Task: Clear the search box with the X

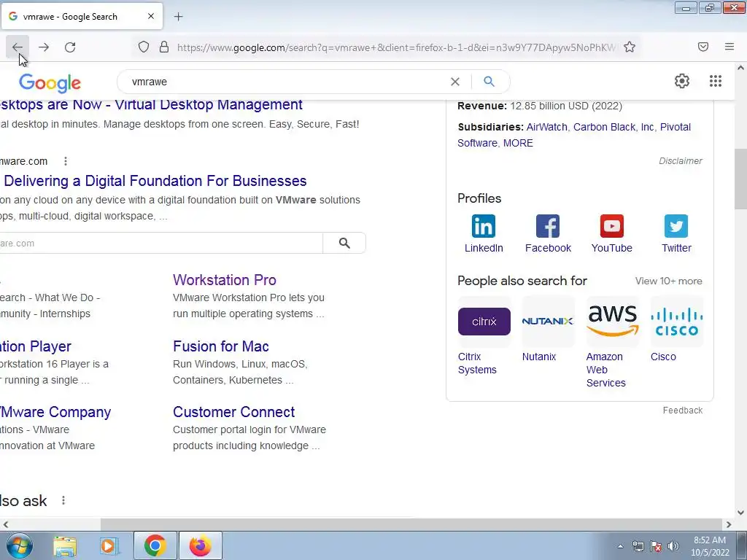Action: click(455, 82)
